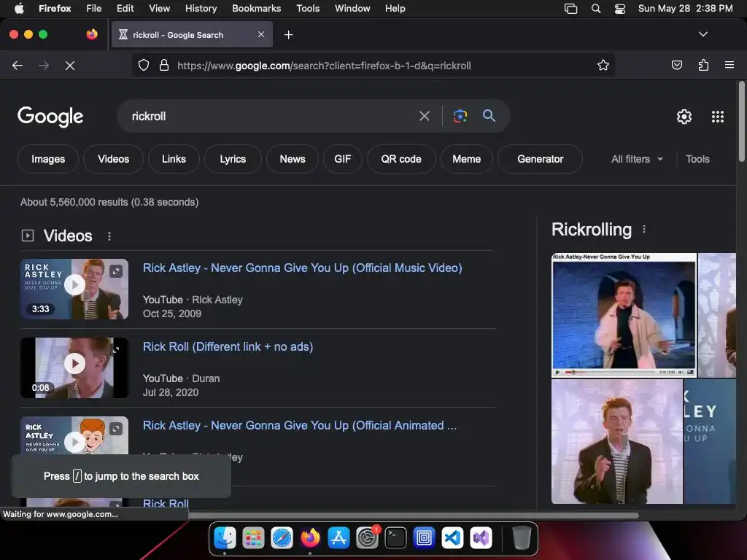
Task: Open the Trash in the dock
Action: tap(521, 538)
